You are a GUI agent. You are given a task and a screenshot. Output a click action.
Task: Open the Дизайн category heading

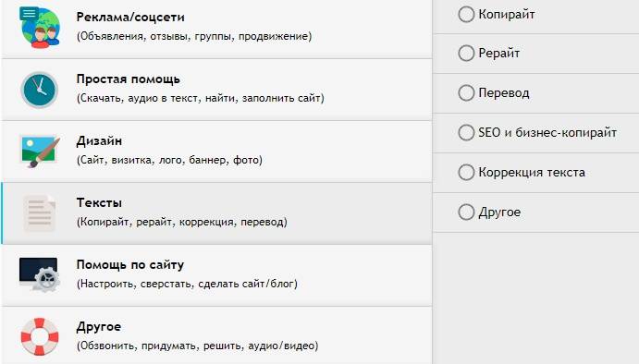pyautogui.click(x=99, y=140)
